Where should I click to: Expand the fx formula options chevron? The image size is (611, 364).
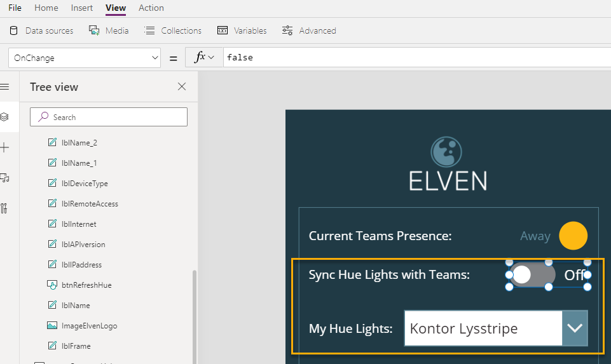pos(211,58)
